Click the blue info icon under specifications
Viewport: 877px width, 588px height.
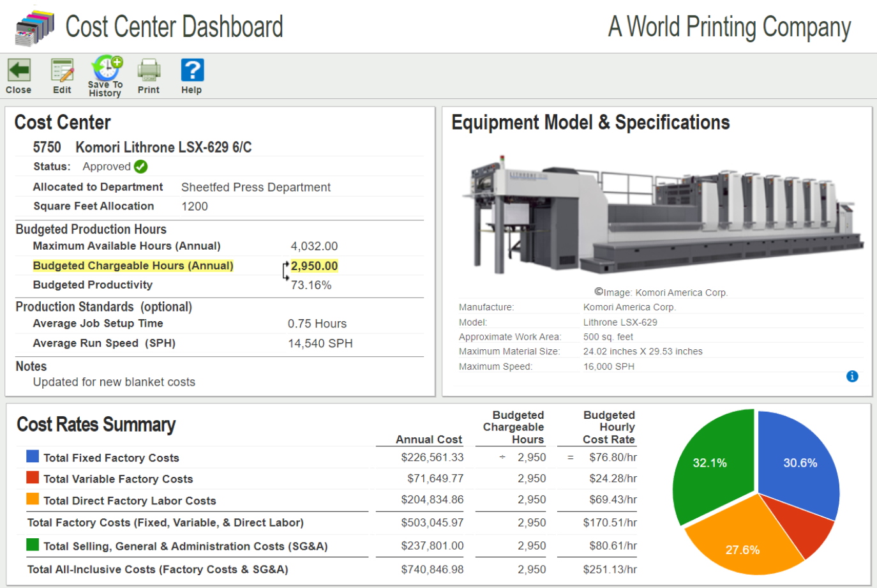(x=852, y=376)
